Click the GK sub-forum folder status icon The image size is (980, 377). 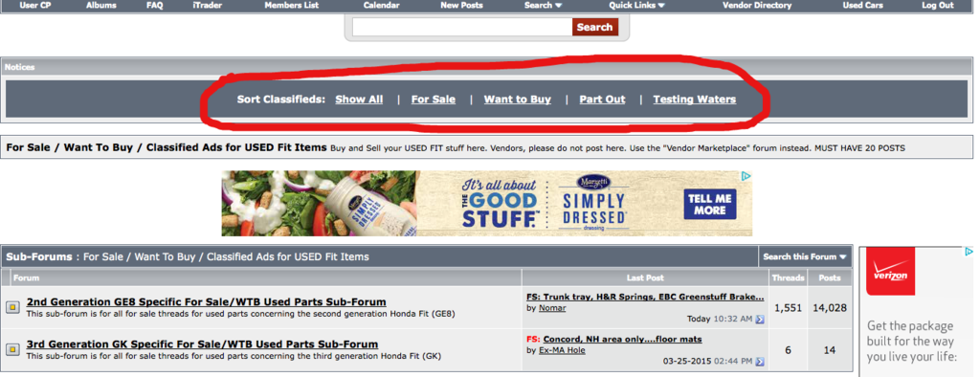coord(12,349)
